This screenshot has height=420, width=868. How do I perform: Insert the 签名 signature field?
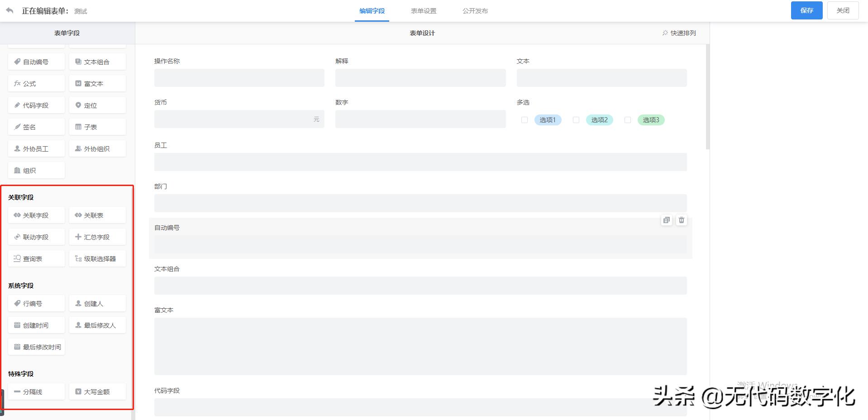[36, 127]
